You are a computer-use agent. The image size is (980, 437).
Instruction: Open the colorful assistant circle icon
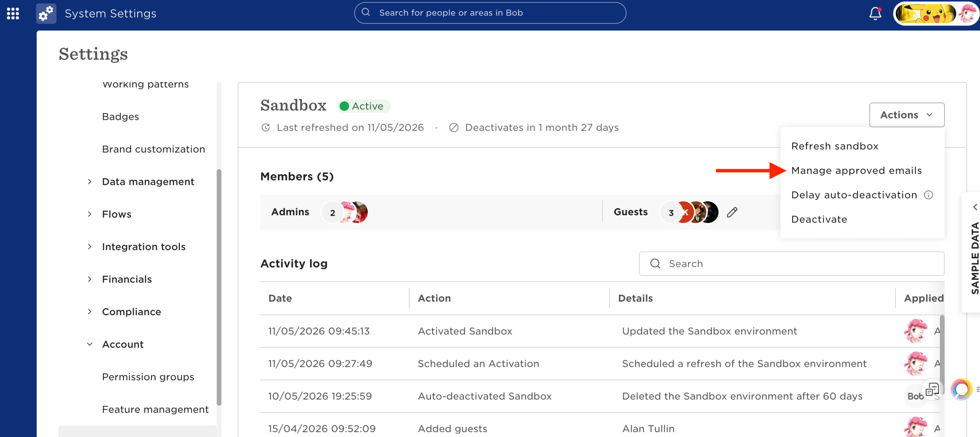[961, 389]
